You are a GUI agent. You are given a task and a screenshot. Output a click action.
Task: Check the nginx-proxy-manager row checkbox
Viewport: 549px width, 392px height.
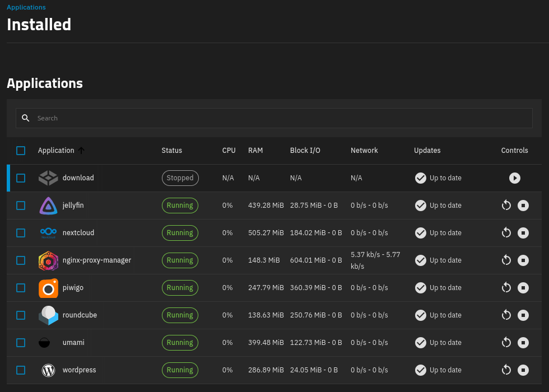coord(21,260)
